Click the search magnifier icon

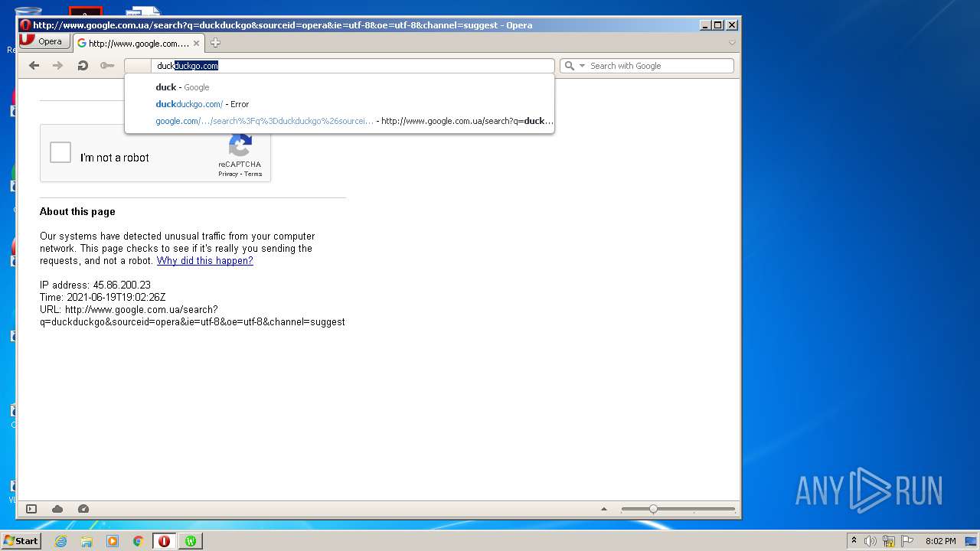click(569, 66)
